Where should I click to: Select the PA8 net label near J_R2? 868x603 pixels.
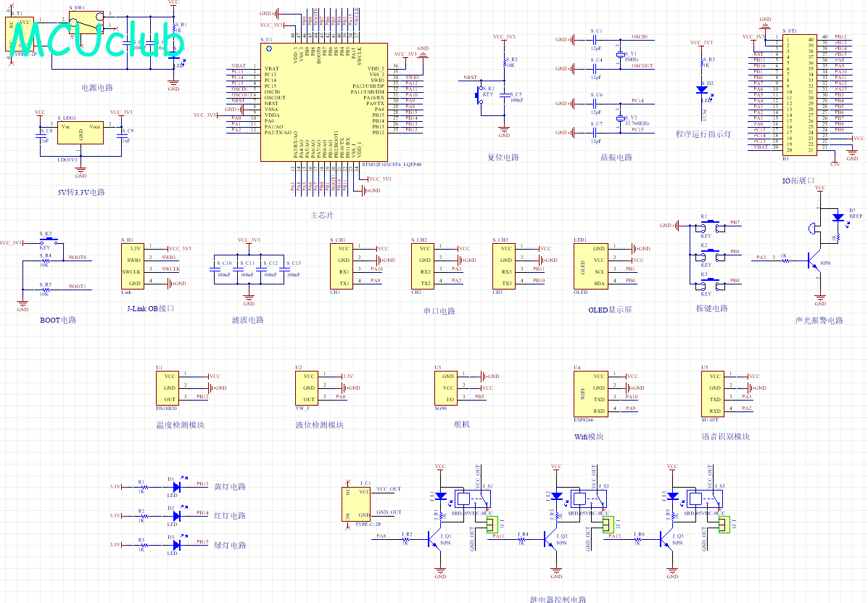coord(381,536)
